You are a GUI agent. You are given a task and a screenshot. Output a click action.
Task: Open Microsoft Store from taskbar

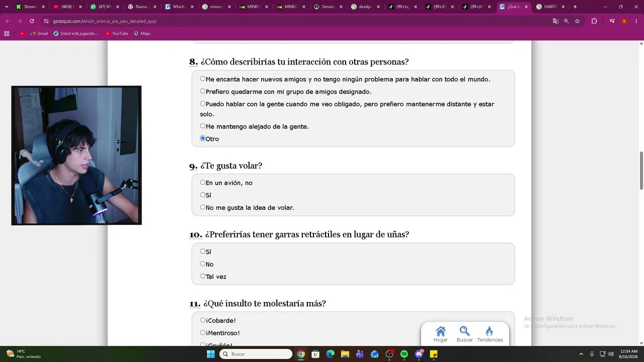[315, 354]
